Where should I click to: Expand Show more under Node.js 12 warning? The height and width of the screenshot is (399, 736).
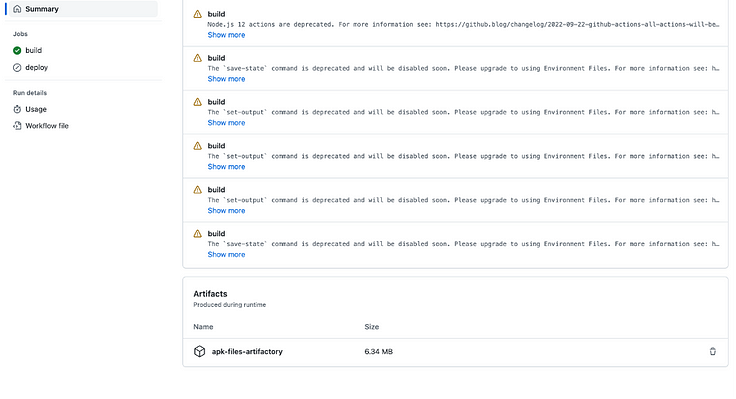226,35
